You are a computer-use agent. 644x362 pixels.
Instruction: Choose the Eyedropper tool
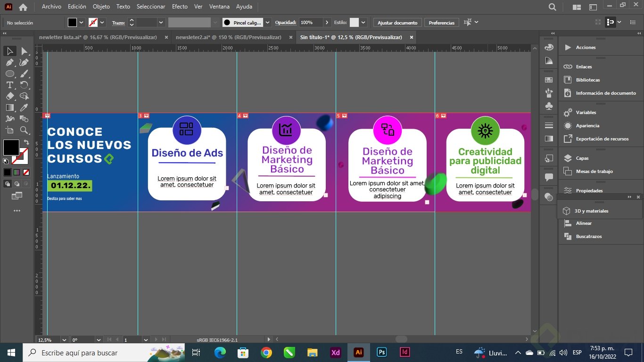24,107
